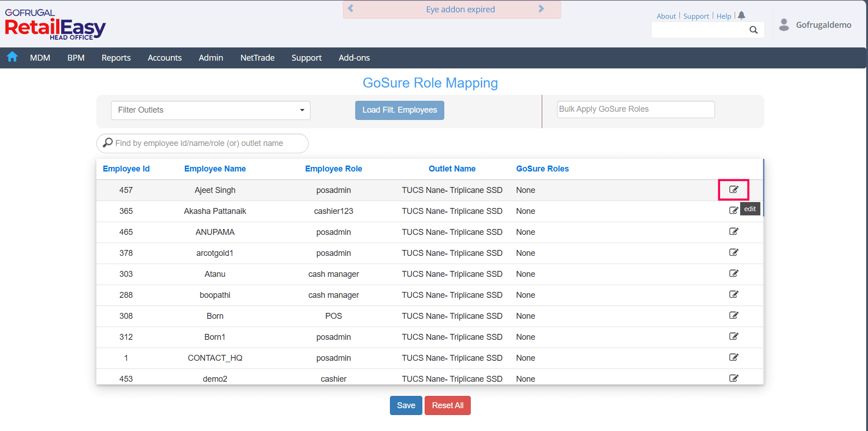Viewport: 868px width, 431px height.
Task: Click the Gofrugaldemo user avatar icon
Action: point(784,25)
